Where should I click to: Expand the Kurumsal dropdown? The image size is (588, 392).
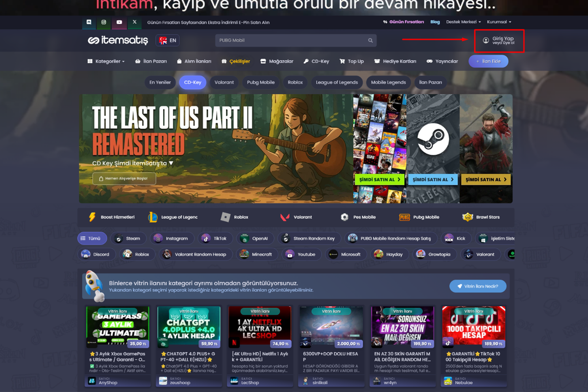click(x=499, y=22)
